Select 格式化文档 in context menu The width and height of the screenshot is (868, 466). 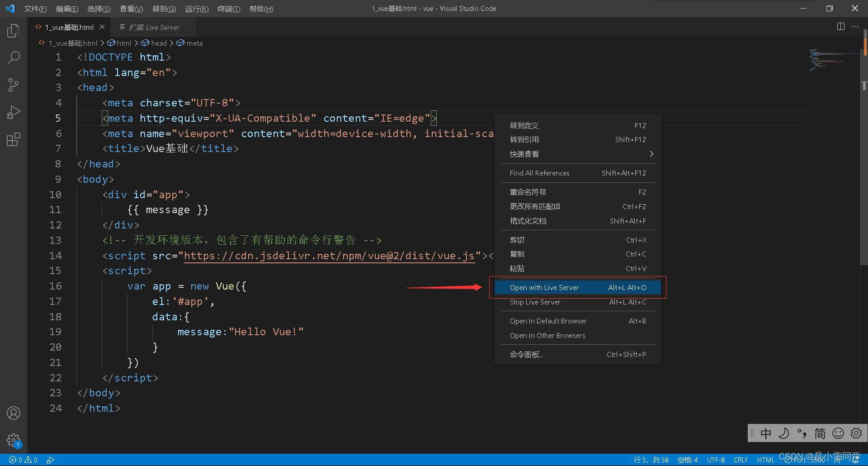pos(578,221)
